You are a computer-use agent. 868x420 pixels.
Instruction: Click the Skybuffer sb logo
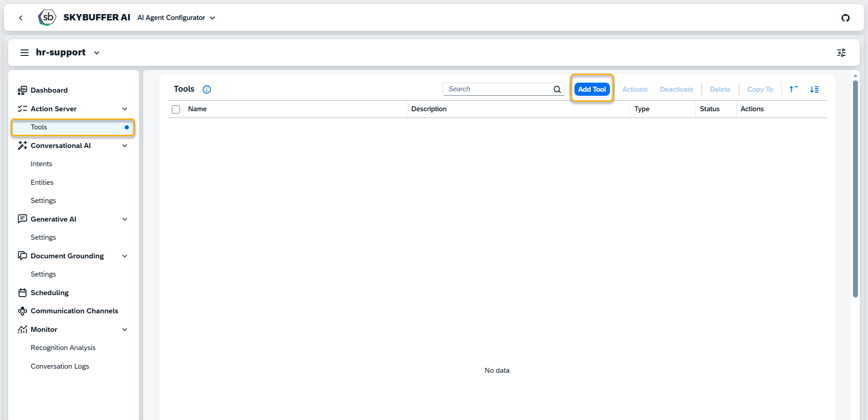(47, 18)
